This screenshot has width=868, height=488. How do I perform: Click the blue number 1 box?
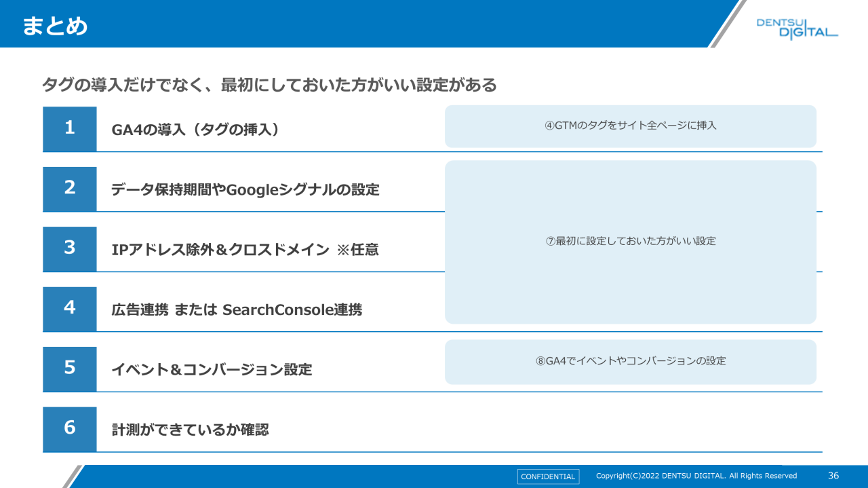pyautogui.click(x=70, y=129)
